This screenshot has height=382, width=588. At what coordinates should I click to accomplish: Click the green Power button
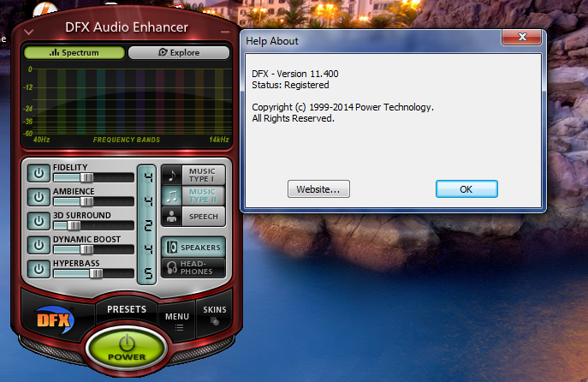point(127,348)
